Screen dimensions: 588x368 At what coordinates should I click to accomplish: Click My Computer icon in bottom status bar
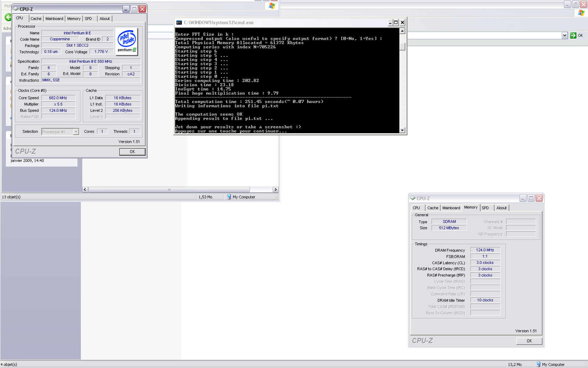539,364
